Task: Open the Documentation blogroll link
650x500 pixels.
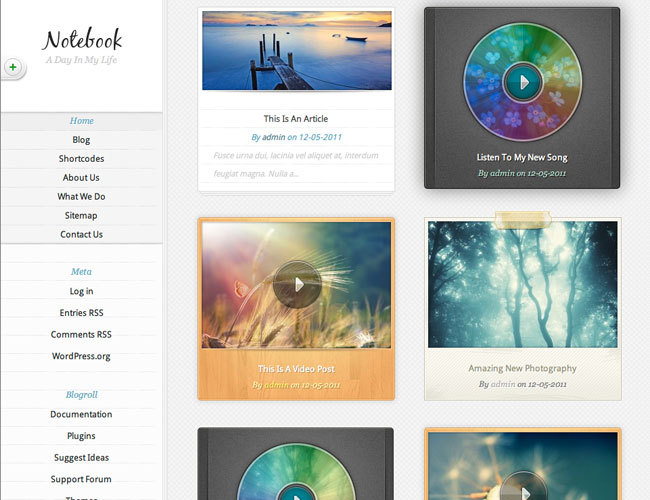Action: [81, 414]
